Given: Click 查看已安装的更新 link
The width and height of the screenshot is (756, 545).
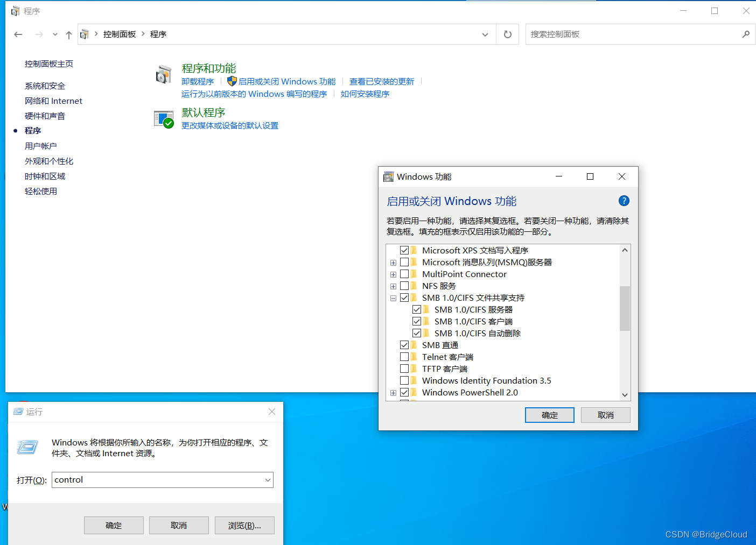Looking at the screenshot, I should 382,81.
